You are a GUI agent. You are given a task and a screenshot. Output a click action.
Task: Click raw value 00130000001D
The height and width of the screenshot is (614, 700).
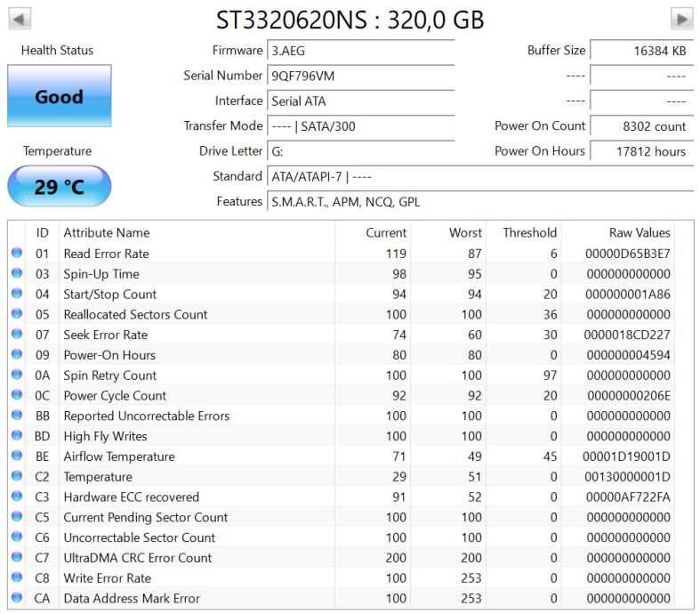tap(627, 477)
